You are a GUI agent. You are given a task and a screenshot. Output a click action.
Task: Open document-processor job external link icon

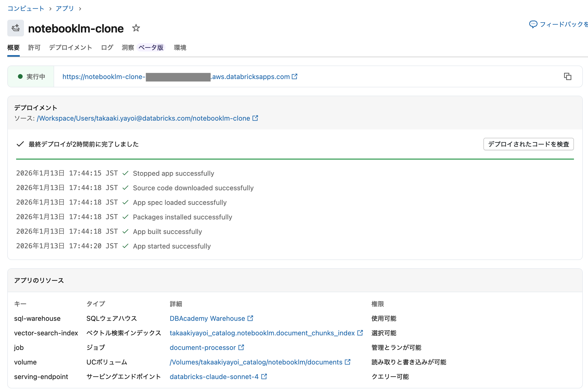241,347
